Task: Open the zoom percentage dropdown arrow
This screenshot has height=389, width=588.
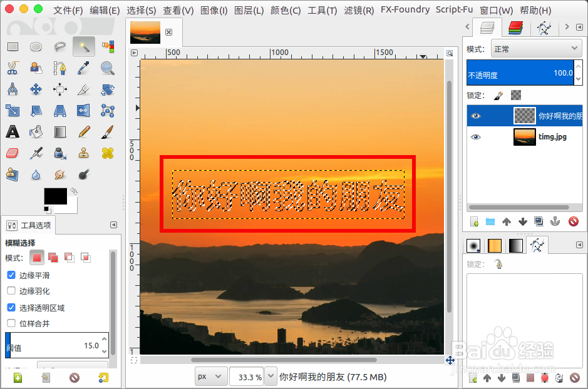Action: coord(271,376)
